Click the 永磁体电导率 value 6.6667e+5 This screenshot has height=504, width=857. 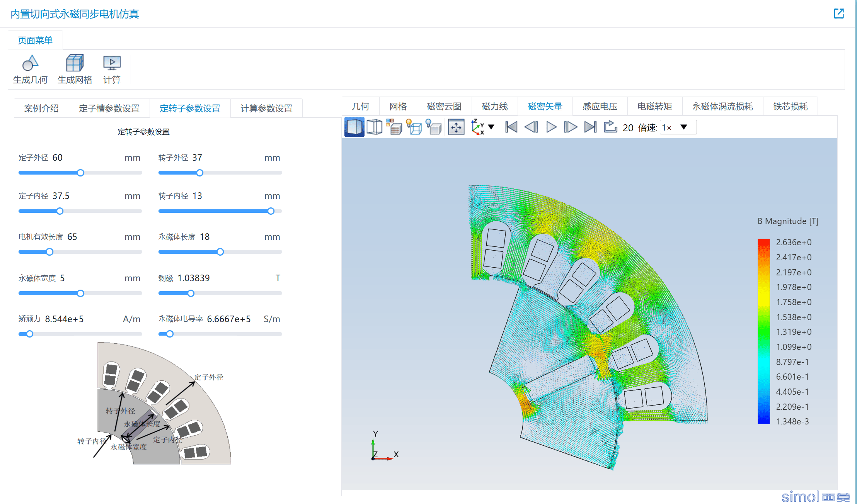pos(229,319)
